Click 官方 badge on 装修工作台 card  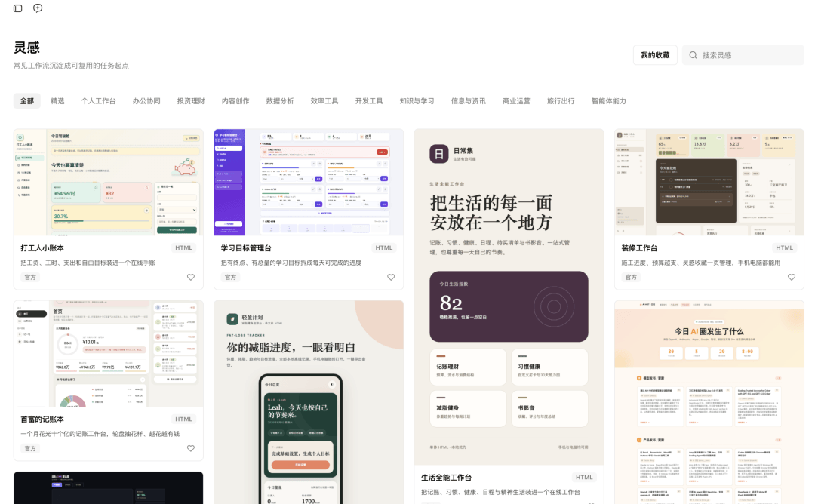click(x=631, y=277)
